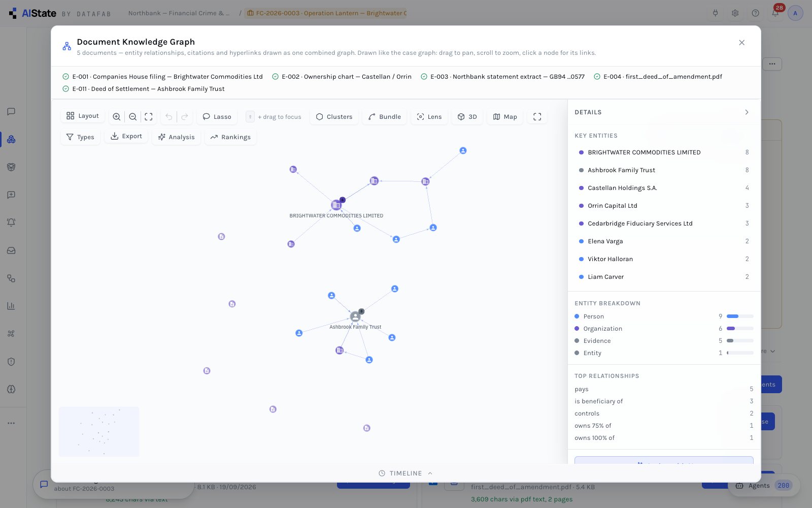Click Ashbrook Family Trust in key entities

click(664, 170)
